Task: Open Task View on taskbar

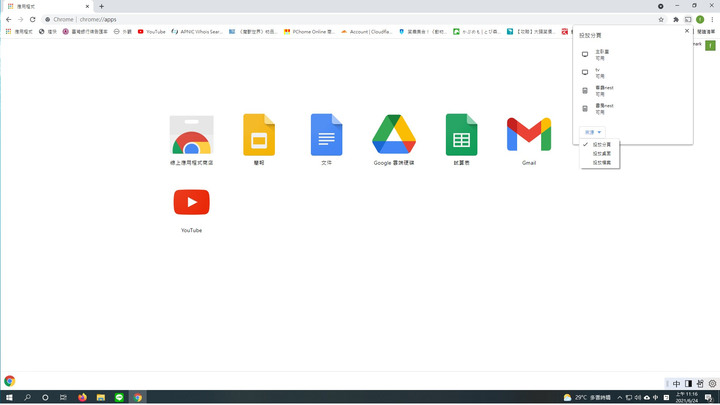Action: point(63,397)
